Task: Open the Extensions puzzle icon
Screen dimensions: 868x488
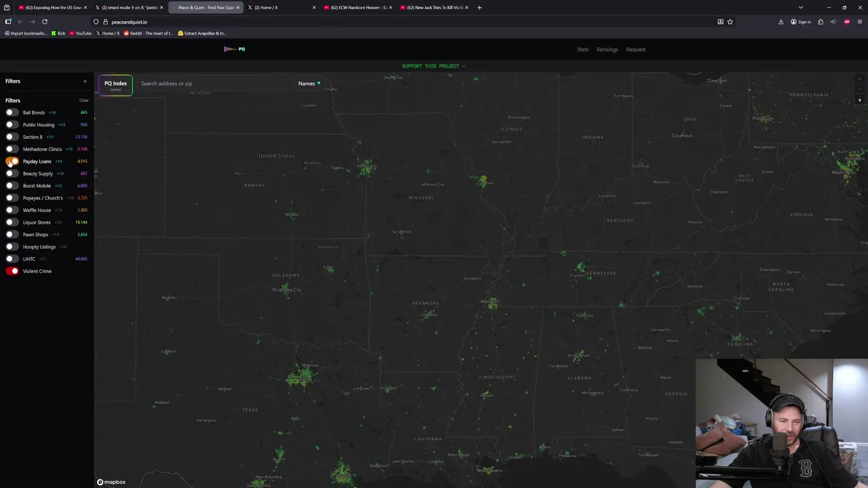Action: (x=821, y=22)
